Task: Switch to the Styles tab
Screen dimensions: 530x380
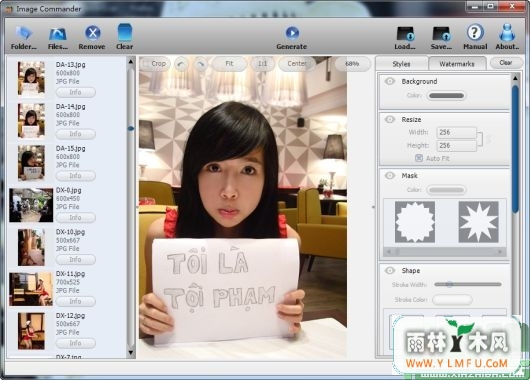Action: tap(401, 64)
